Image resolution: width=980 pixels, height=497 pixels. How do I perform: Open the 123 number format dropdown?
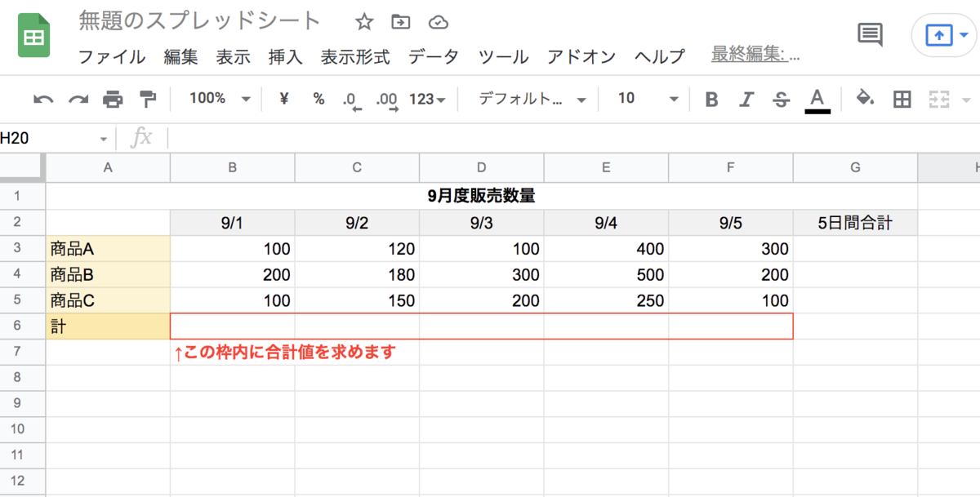click(426, 99)
